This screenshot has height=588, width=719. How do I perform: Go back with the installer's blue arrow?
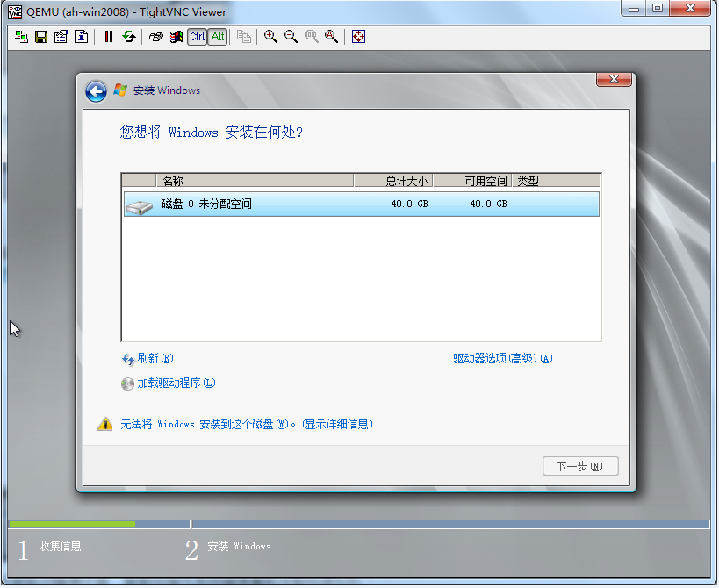(96, 91)
